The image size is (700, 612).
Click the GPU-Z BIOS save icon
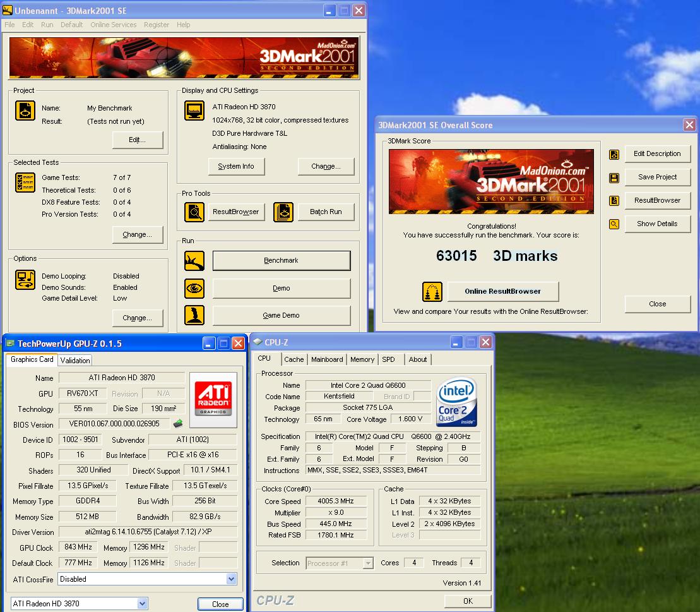(178, 423)
